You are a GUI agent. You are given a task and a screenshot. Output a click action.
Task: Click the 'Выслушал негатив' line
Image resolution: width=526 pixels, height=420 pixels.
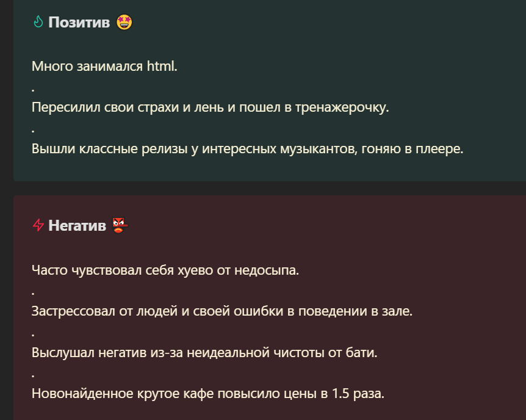pyautogui.click(x=204, y=352)
